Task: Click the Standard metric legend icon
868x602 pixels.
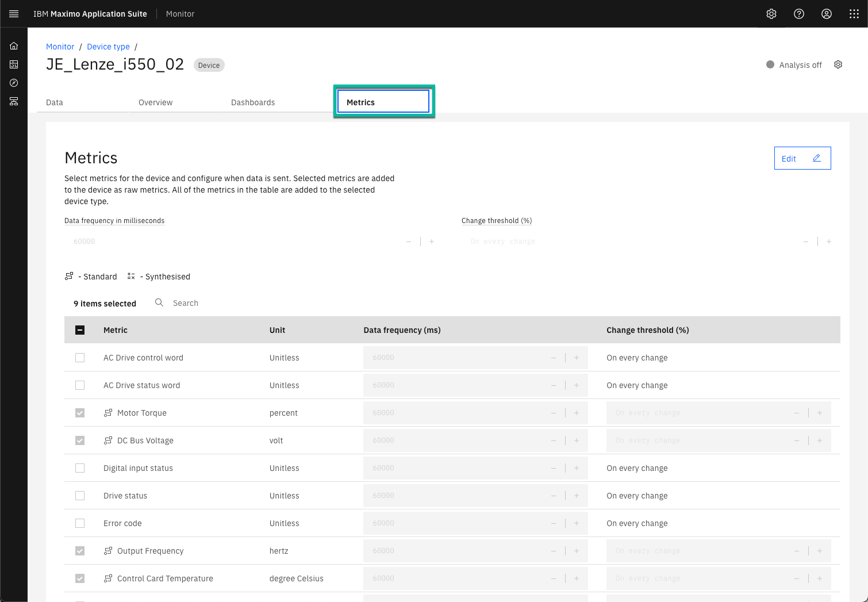Action: coord(69,276)
